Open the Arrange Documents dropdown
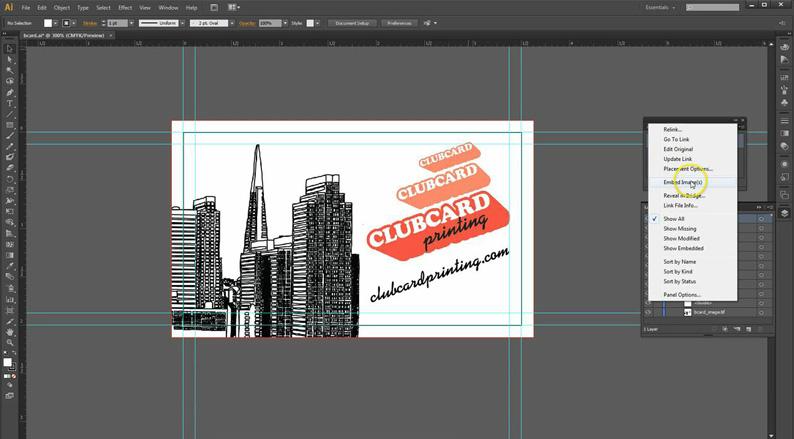 [233, 8]
